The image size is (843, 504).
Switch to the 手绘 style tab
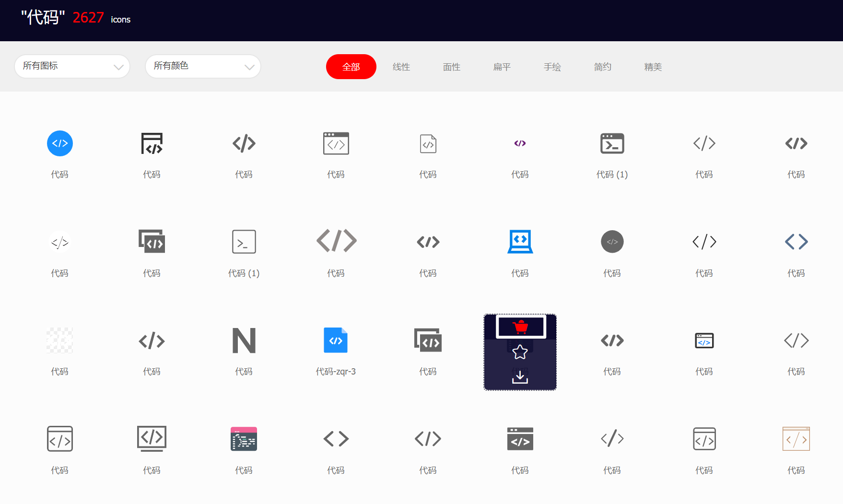[552, 67]
